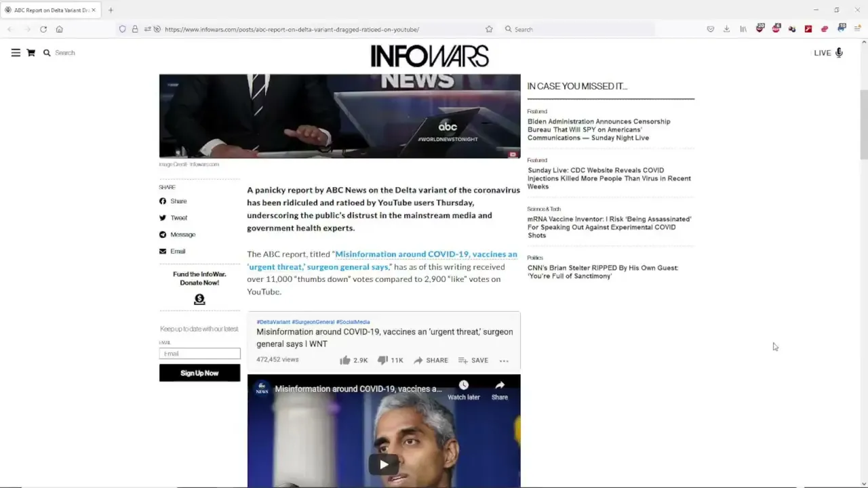Screen dimensions: 868x488
Task: Click the article header ABC News image
Action: pyautogui.click(x=340, y=116)
